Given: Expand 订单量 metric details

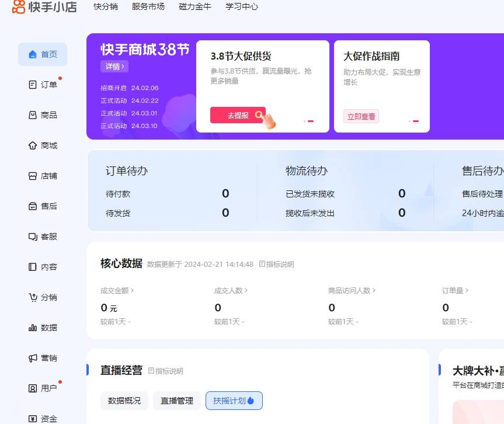Looking at the screenshot, I should pyautogui.click(x=454, y=291).
